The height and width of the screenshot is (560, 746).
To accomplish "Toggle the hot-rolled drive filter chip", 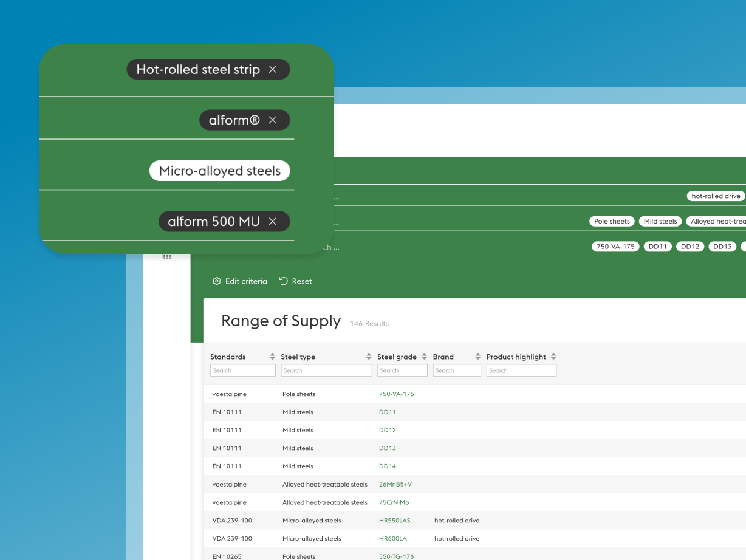I will click(x=716, y=196).
